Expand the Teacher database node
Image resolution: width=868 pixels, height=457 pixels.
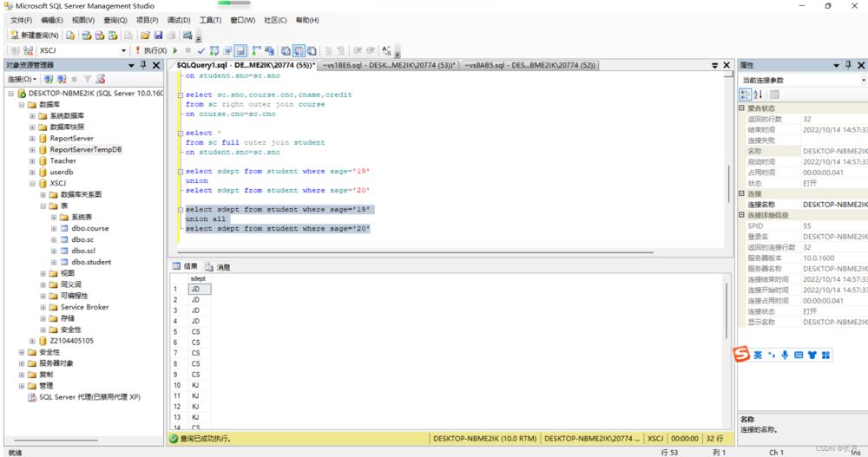point(32,160)
